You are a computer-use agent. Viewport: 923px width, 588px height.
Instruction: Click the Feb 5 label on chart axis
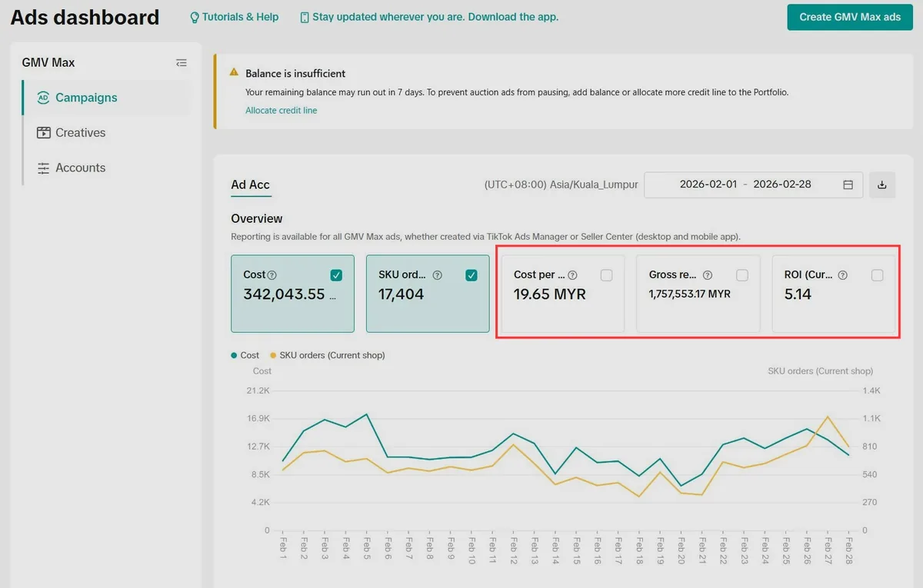pyautogui.click(x=367, y=549)
